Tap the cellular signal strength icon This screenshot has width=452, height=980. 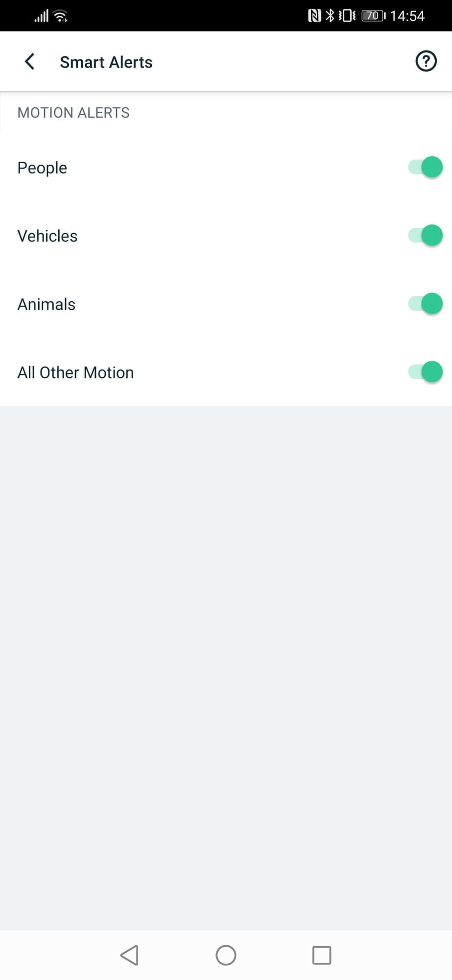pyautogui.click(x=42, y=16)
